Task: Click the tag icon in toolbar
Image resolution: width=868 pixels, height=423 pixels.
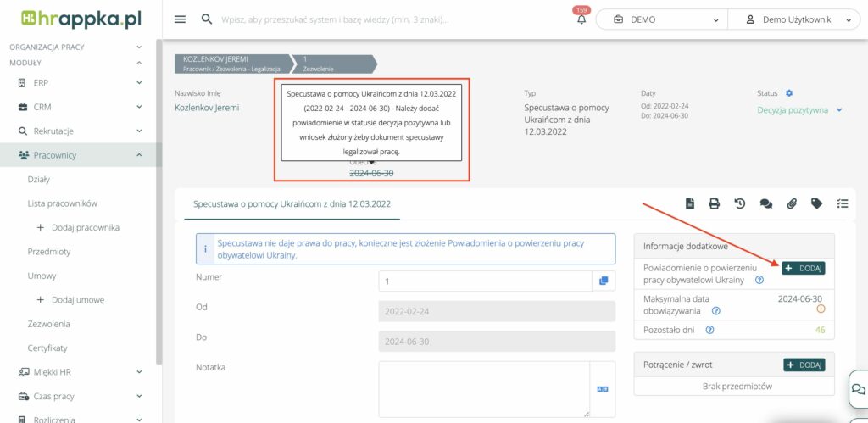Action: tap(816, 203)
